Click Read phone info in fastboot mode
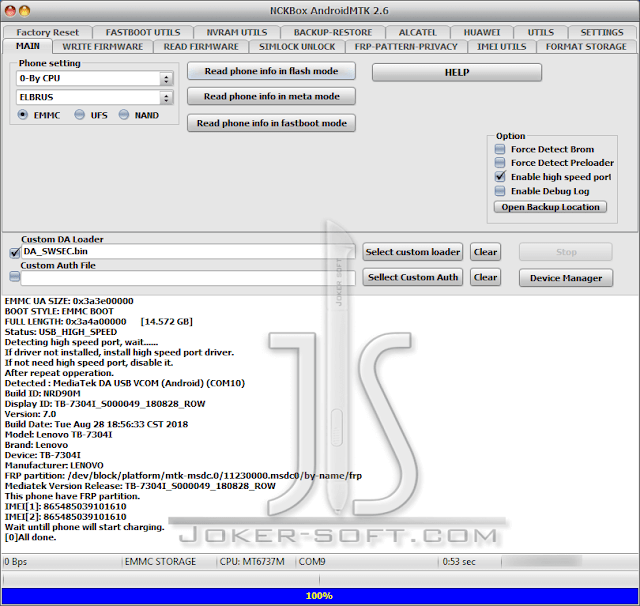 [271, 123]
